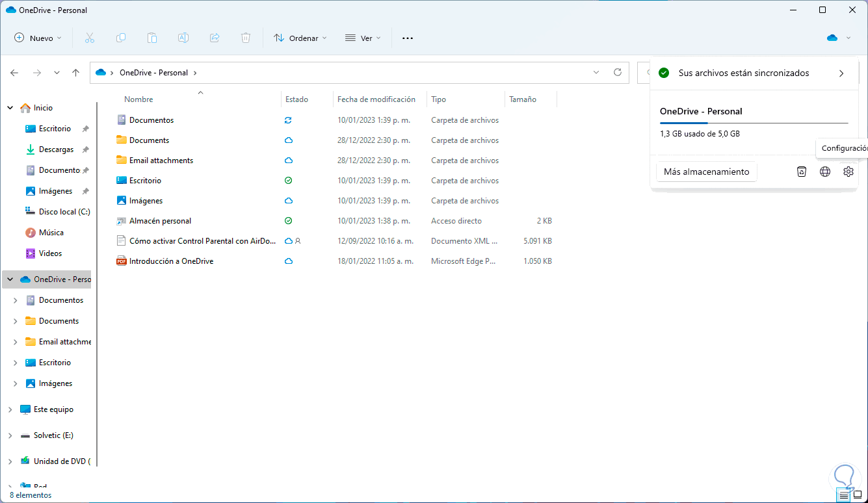868x503 pixels.
Task: Collapse the Inicio tree section
Action: pos(10,108)
